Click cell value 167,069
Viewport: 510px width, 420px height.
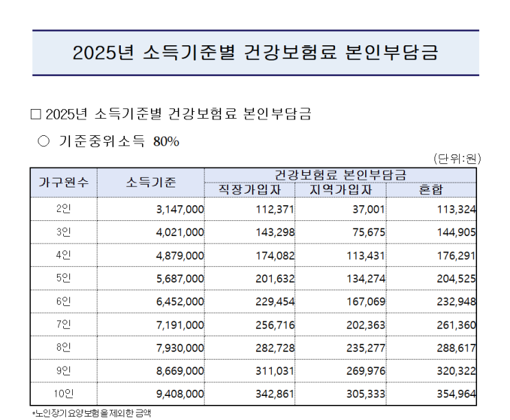point(366,302)
